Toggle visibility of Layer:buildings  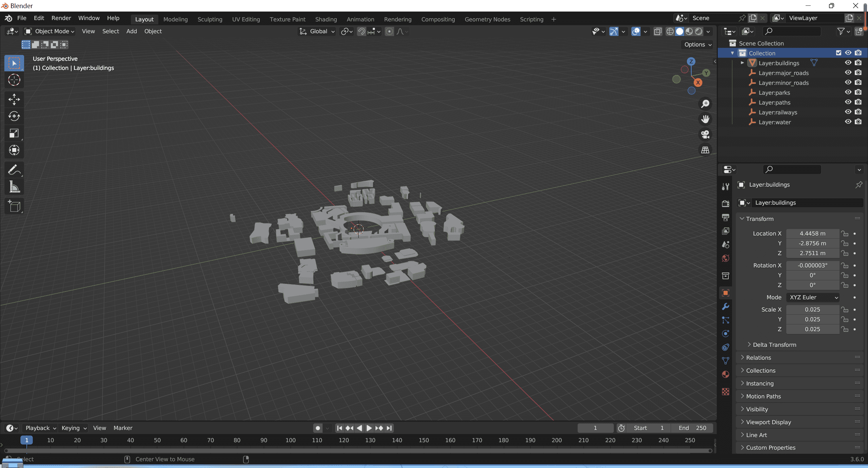(847, 62)
